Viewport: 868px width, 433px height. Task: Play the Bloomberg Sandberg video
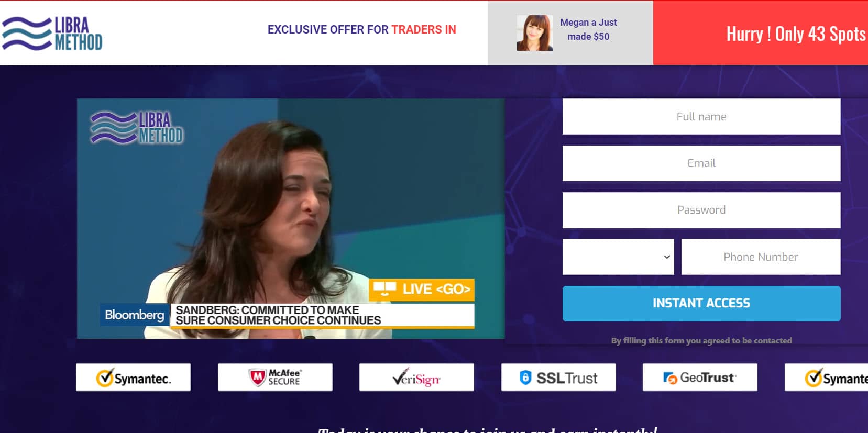pyautogui.click(x=291, y=218)
